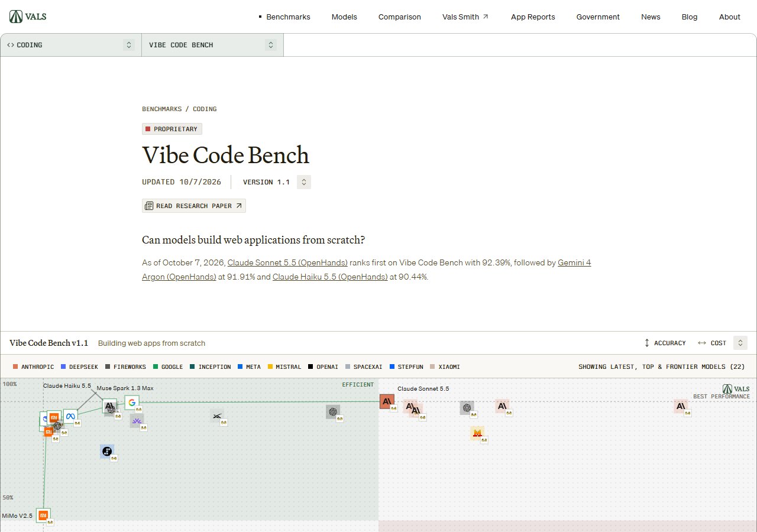Viewport: 757px width, 532px height.
Task: Click the 'SHOWING LATEST, TOP & FRONTIER MODELS (22)' text
Action: click(x=662, y=367)
